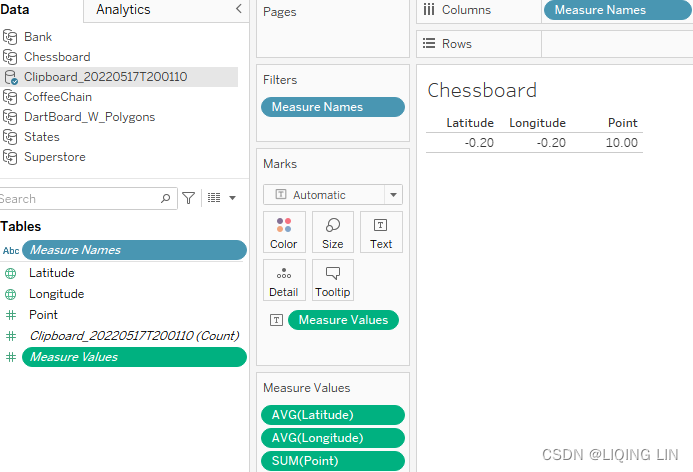Select the Measure Values field in Tables
Image resolution: width=693 pixels, height=472 pixels.
pyautogui.click(x=134, y=357)
